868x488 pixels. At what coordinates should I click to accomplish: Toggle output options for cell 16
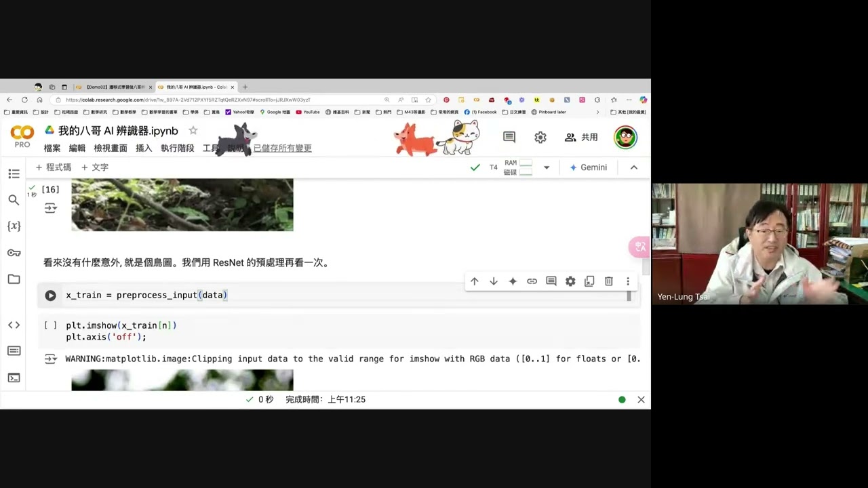[x=51, y=208]
